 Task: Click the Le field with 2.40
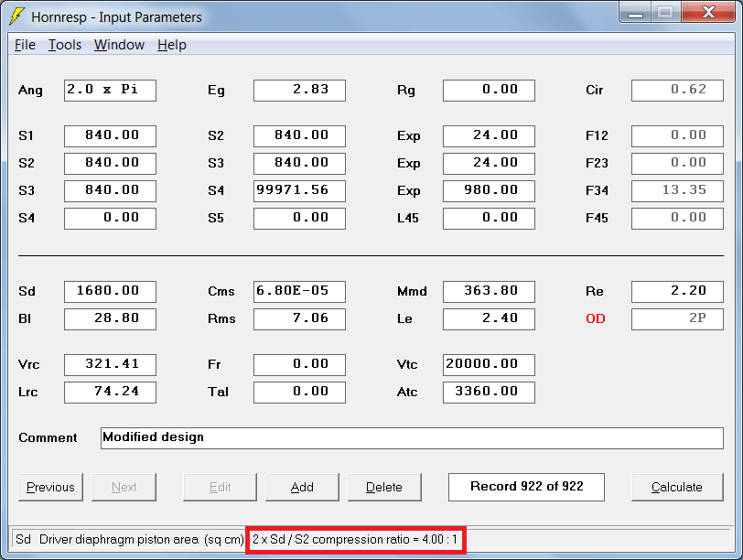point(489,318)
